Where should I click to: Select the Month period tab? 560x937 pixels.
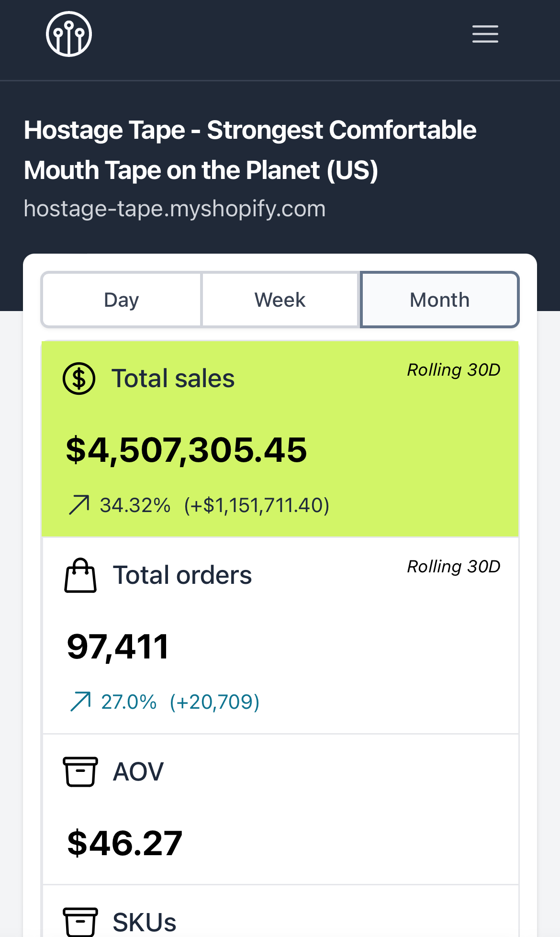[x=439, y=300]
